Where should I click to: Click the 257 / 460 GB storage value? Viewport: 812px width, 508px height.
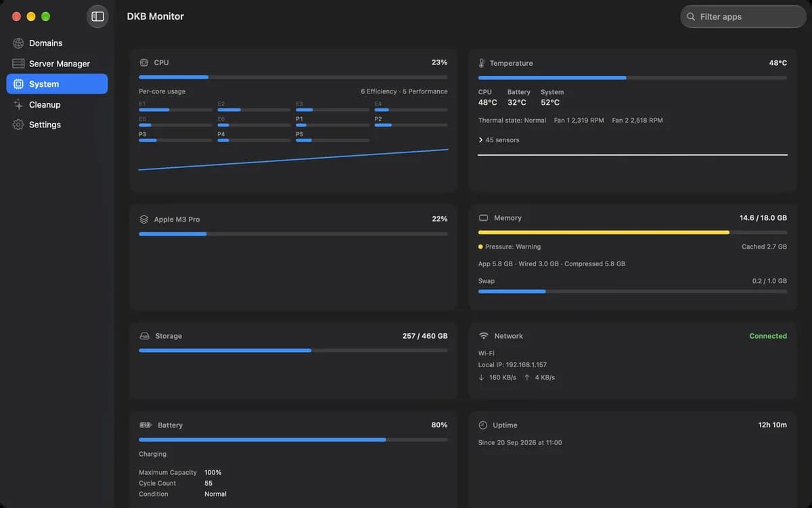[x=425, y=336]
